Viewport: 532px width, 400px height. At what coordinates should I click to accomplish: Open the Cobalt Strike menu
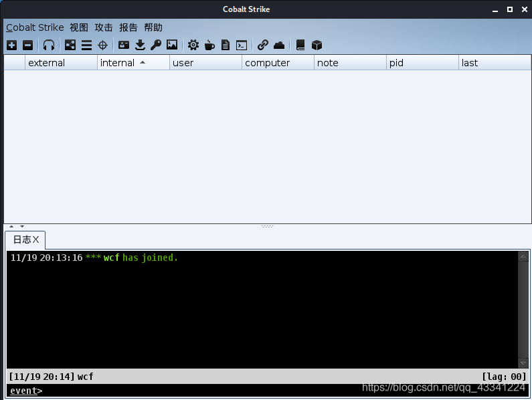(35, 27)
